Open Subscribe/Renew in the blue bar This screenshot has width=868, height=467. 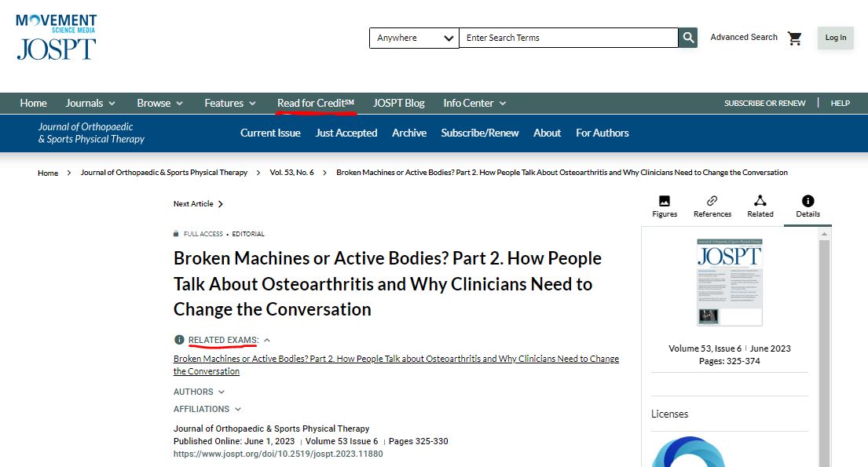point(479,133)
